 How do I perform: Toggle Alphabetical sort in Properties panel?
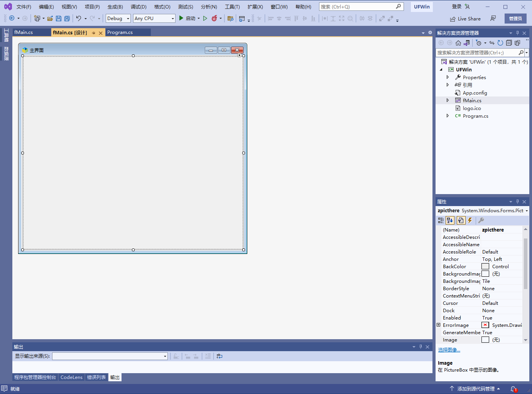[x=450, y=220]
